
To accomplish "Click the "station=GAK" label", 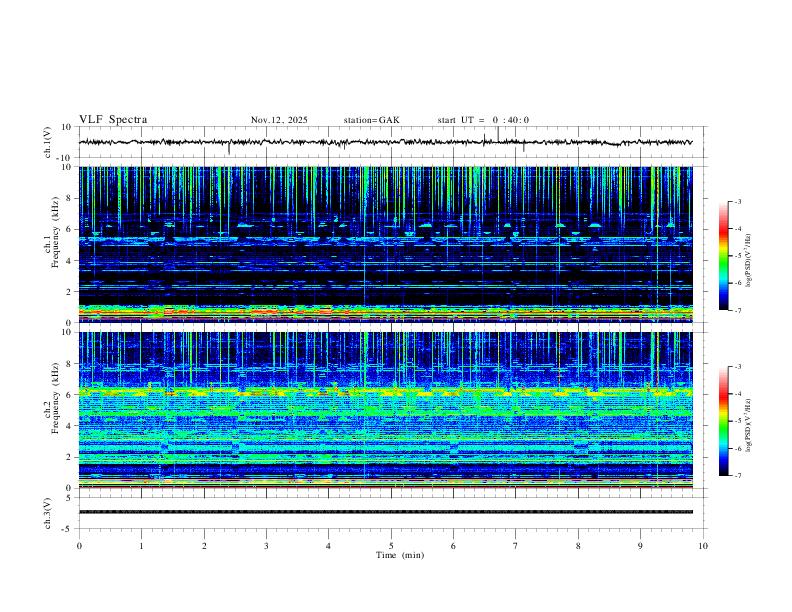I will point(371,120).
